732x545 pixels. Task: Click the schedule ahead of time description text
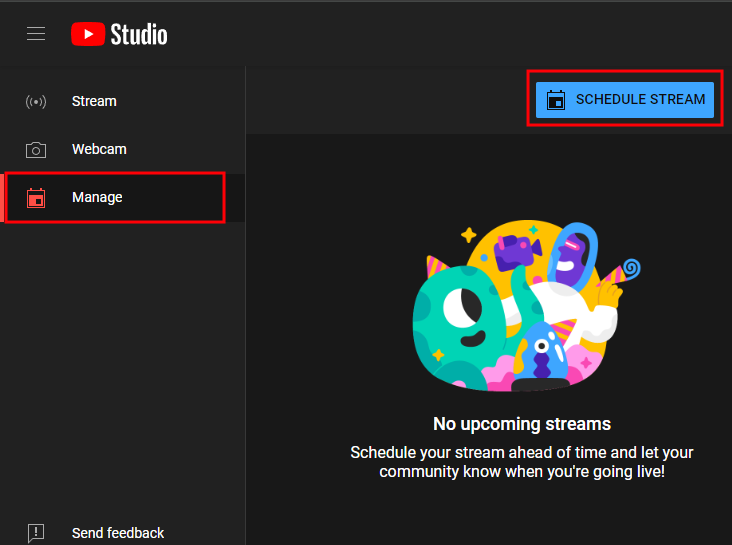[521, 461]
